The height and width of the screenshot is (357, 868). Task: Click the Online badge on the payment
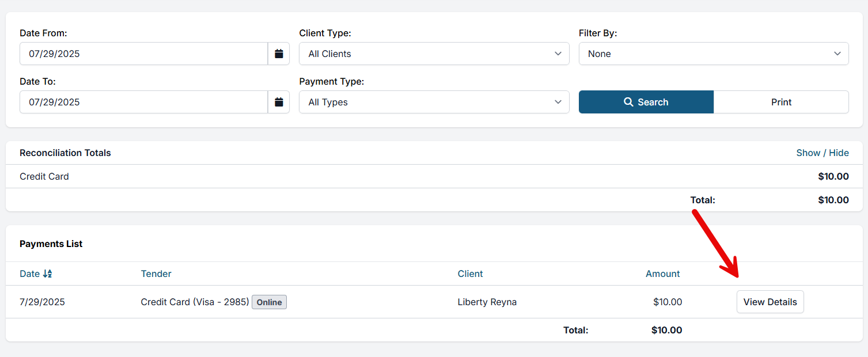[269, 302]
